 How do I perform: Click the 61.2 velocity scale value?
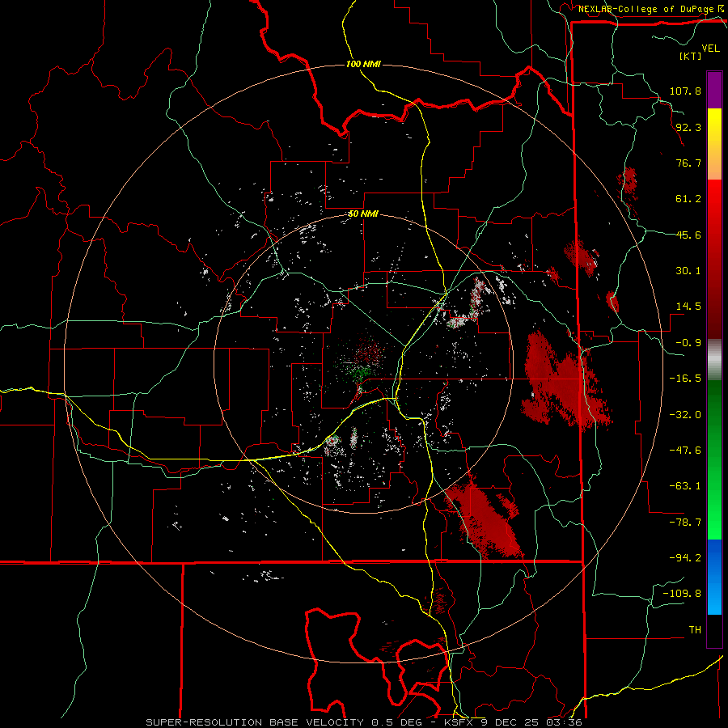coord(688,199)
